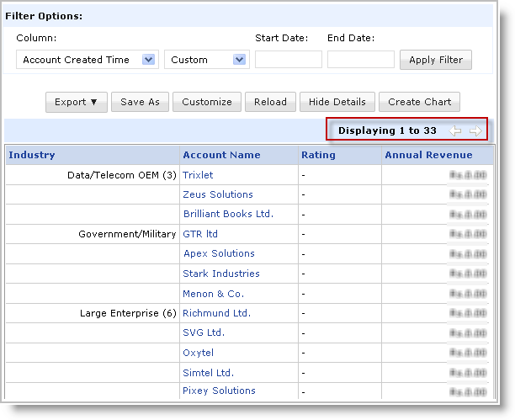
Task: Go to next page arrow icon
Action: (475, 130)
